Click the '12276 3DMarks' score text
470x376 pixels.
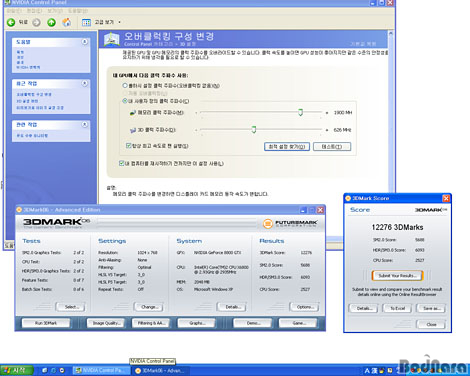point(397,227)
